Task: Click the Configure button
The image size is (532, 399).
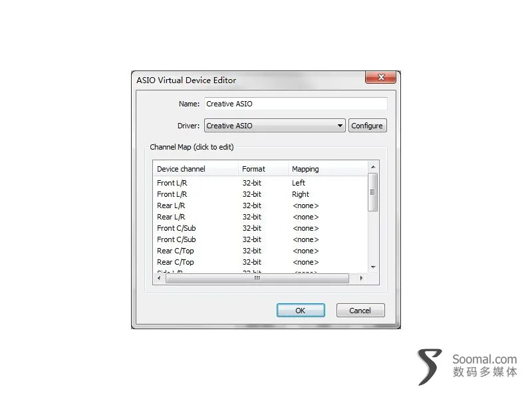Action: pos(367,126)
